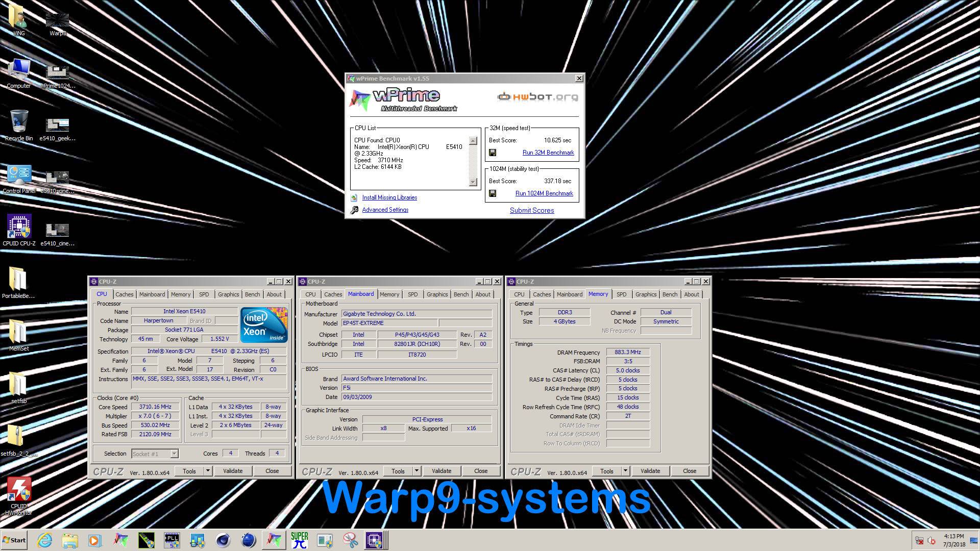Click the CPU-Z taskbar icon
980x551 pixels.
[374, 540]
